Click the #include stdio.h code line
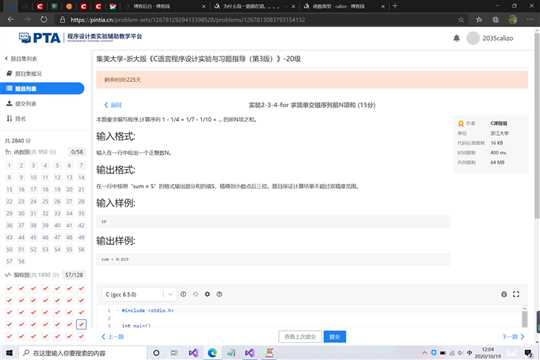The image size is (540, 360). (148, 310)
